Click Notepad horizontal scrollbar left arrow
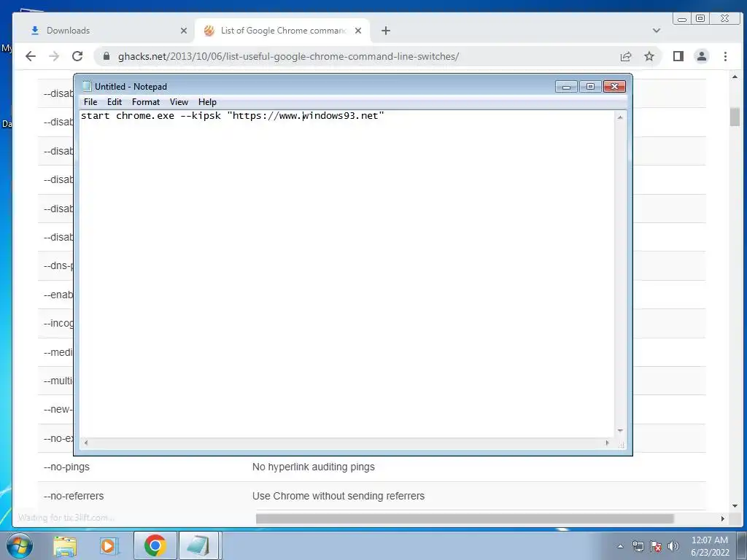 coord(86,443)
